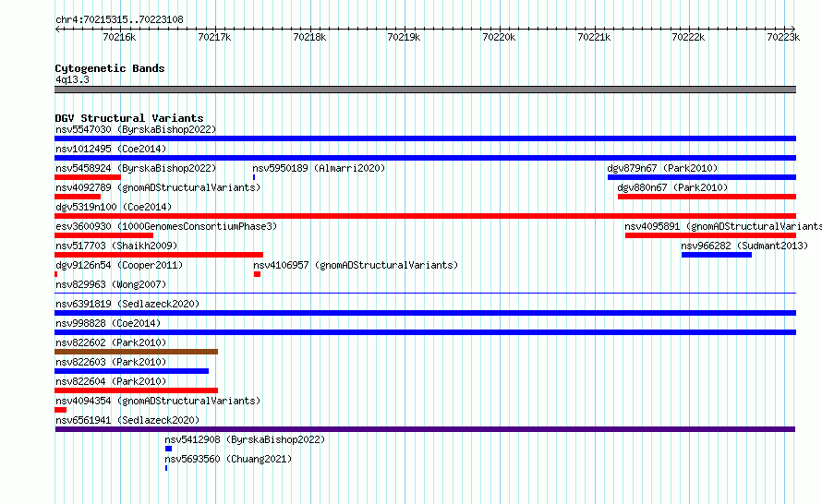Click the long red bar for dgv5319n100
Image resolution: width=822 pixels, height=504 pixels.
425,216
